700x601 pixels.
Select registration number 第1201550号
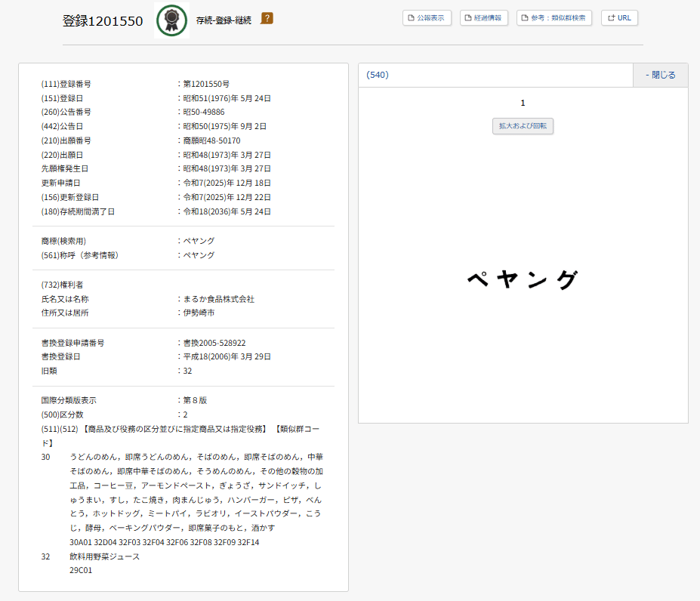point(206,84)
